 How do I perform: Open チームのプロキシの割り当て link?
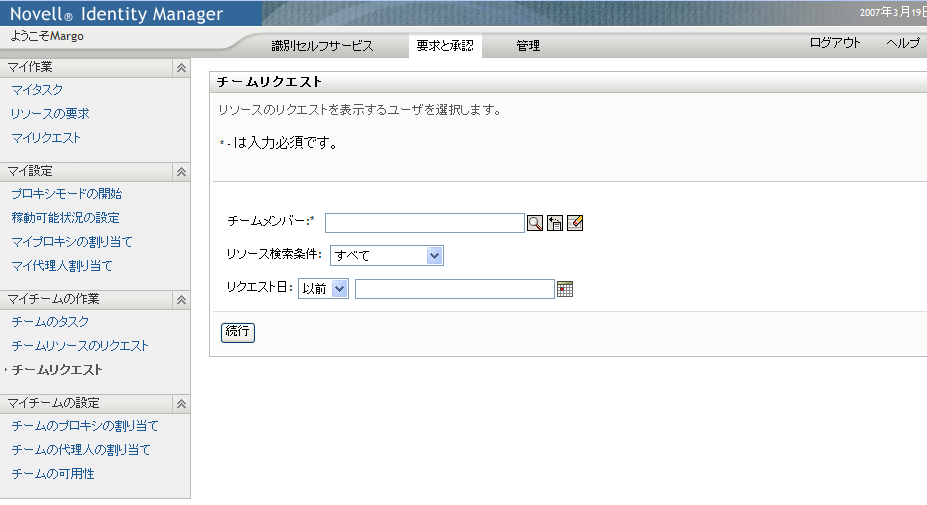(x=85, y=426)
